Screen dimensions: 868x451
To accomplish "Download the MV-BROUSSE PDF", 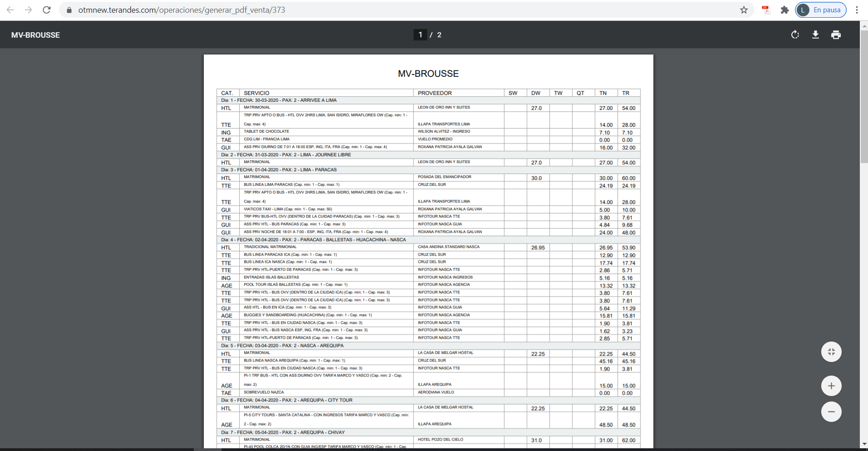I will pos(815,35).
